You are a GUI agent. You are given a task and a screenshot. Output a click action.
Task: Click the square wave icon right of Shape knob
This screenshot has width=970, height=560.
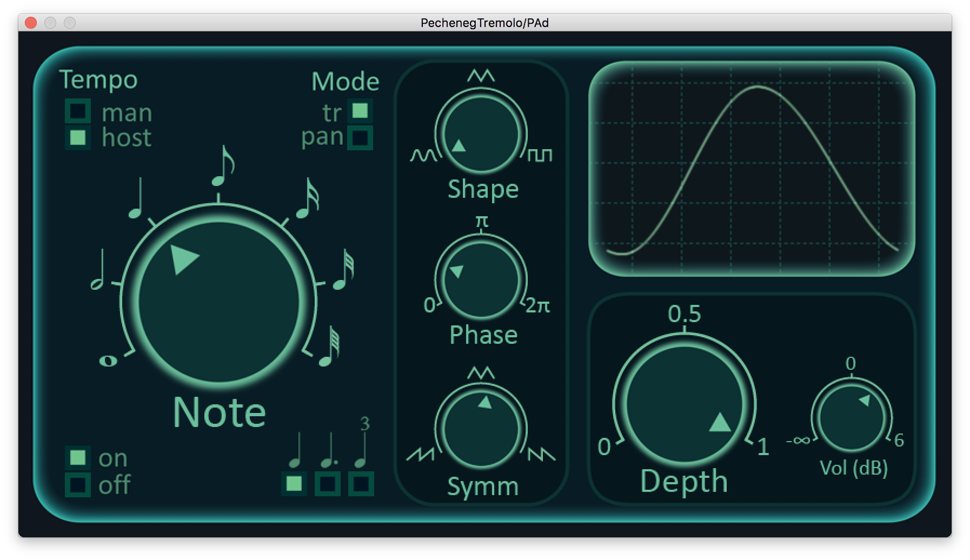pos(540,156)
